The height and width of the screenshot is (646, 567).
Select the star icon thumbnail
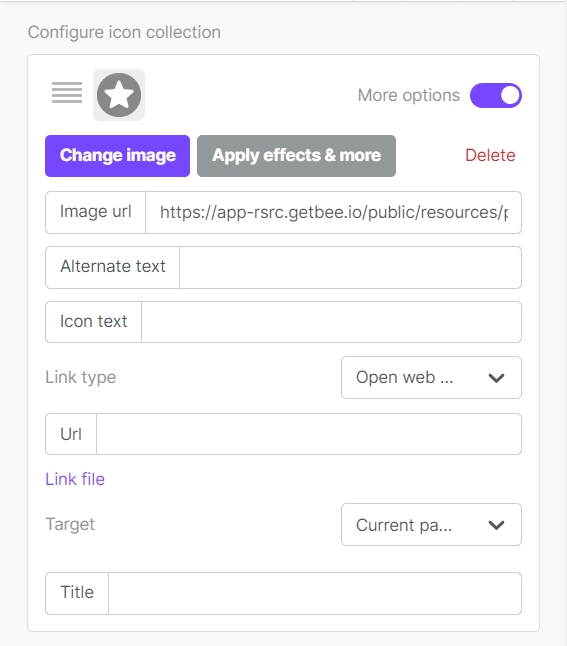click(119, 95)
